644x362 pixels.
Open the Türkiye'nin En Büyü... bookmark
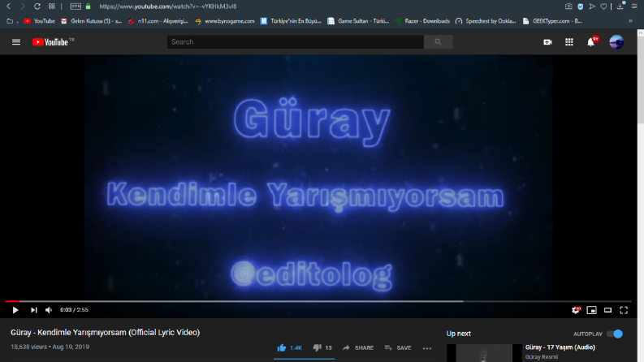[291, 21]
